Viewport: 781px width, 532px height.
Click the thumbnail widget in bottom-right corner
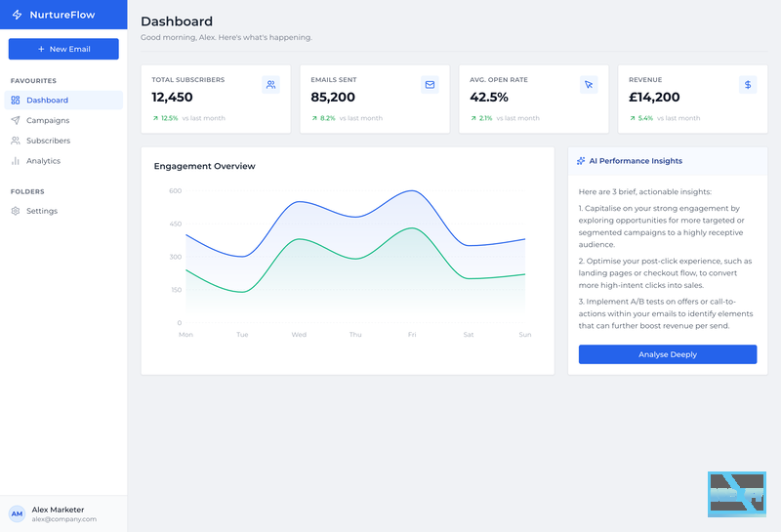point(737,494)
